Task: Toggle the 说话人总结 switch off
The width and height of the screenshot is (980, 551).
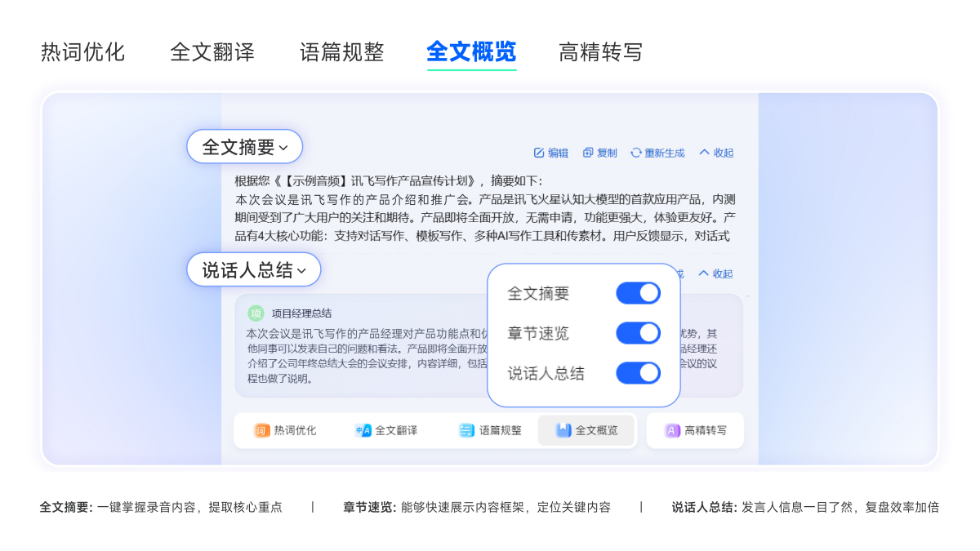Action: tap(638, 373)
